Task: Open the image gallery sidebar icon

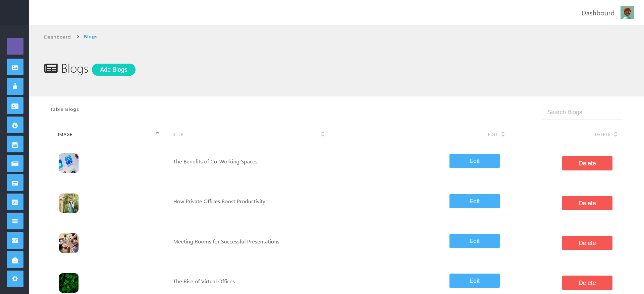Action: pos(15,67)
